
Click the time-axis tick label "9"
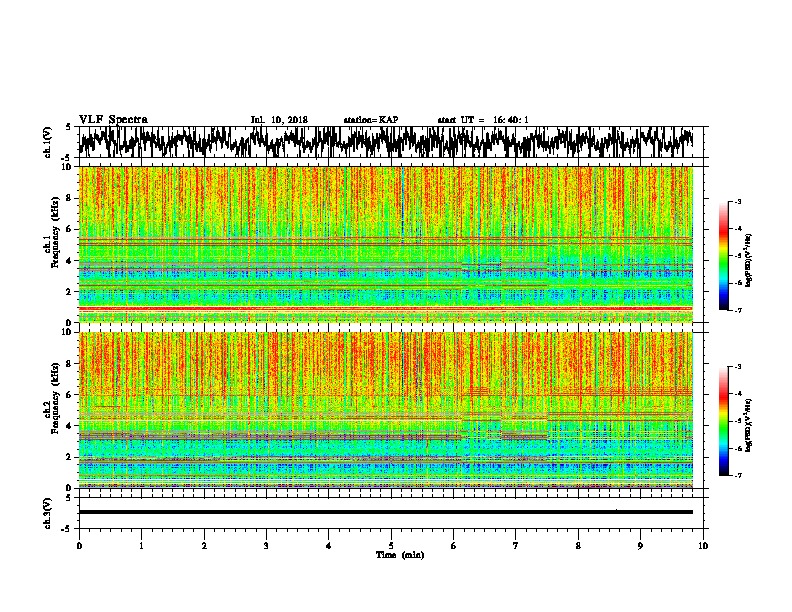click(640, 546)
